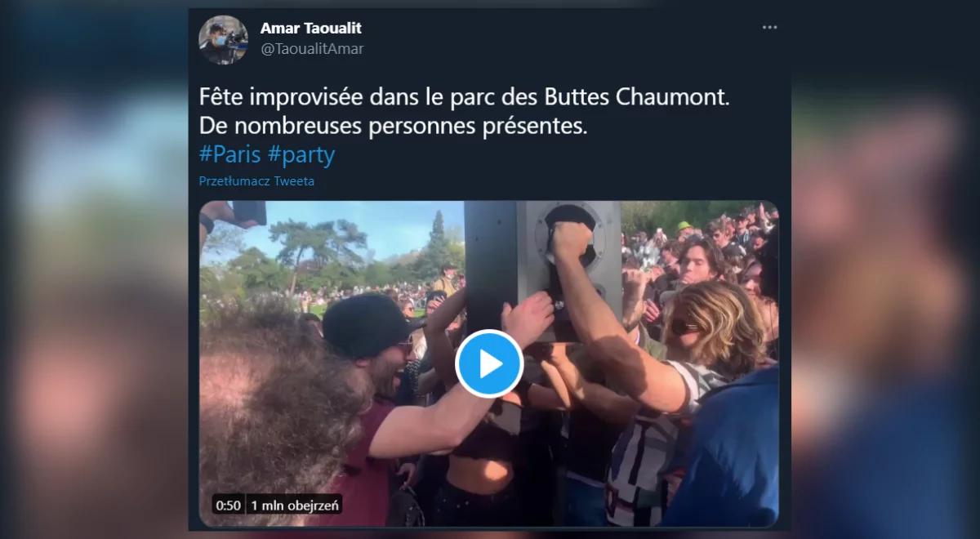The height and width of the screenshot is (539, 980).
Task: Click the blurred background right of the tweet
Action: pos(885,269)
